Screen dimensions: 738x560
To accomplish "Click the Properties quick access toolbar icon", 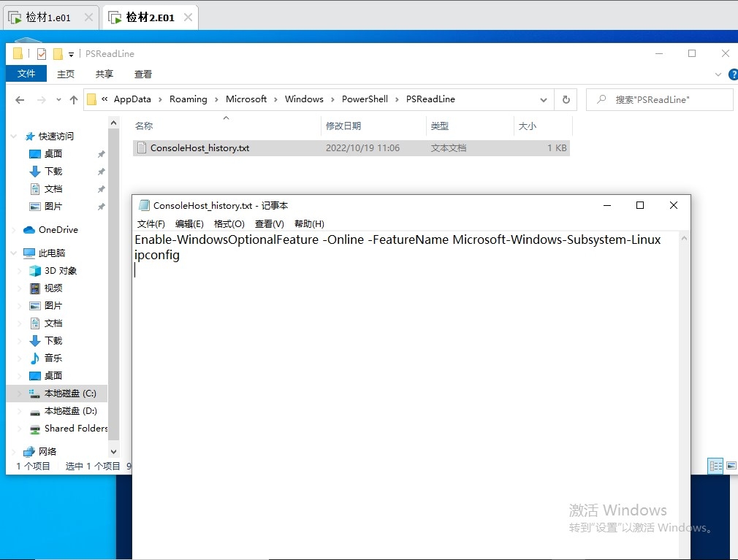I will tap(42, 54).
